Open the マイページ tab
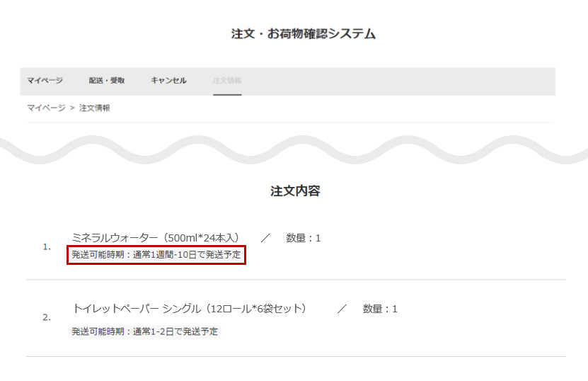This screenshot has height=381, width=588. [x=45, y=80]
